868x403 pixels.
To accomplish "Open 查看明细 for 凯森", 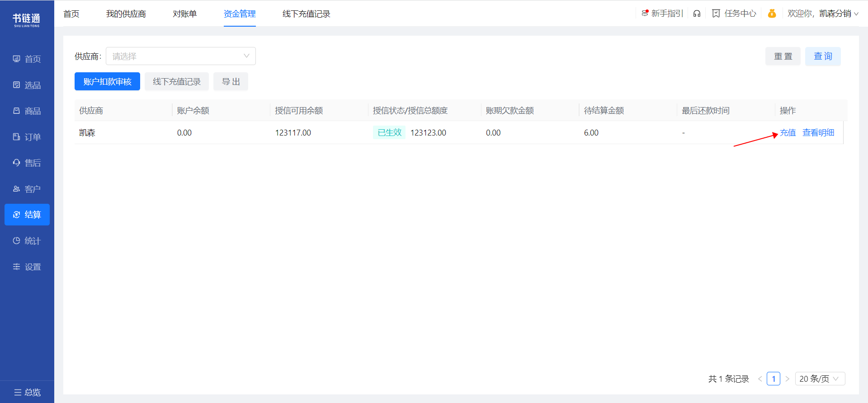I will (x=818, y=133).
